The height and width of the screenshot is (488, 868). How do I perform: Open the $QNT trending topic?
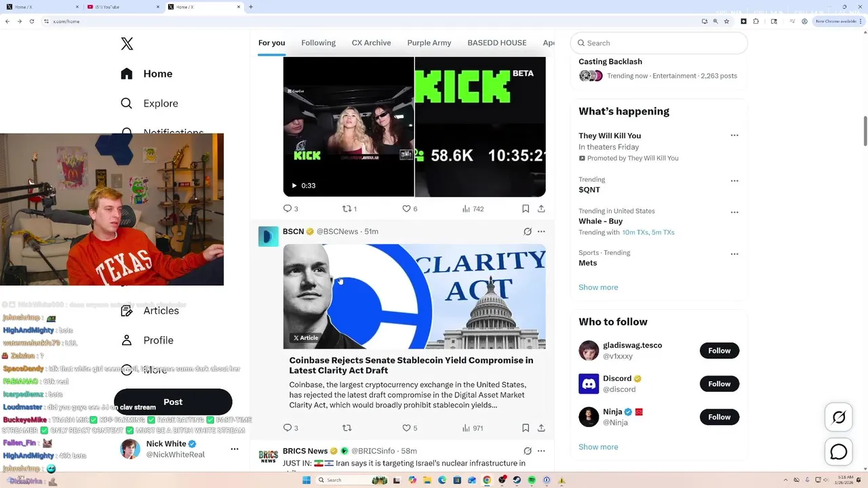tap(589, 190)
